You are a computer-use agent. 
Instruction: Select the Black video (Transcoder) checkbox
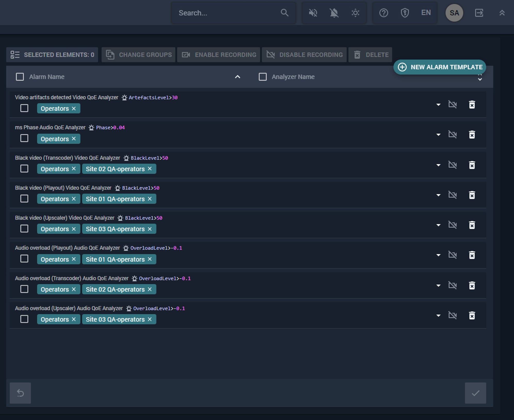pyautogui.click(x=24, y=169)
